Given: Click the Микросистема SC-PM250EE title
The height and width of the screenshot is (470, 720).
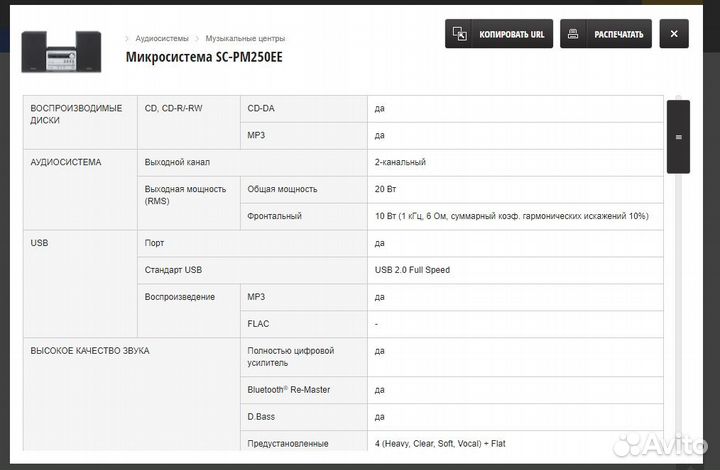Looking at the screenshot, I should click(x=204, y=57).
